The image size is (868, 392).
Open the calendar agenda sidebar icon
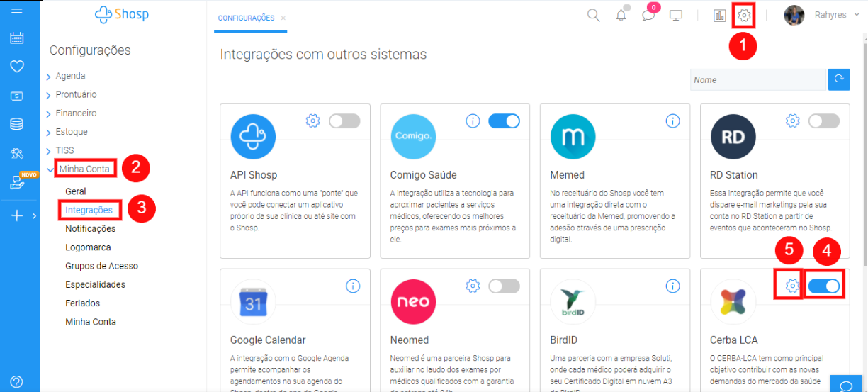pos(17,38)
